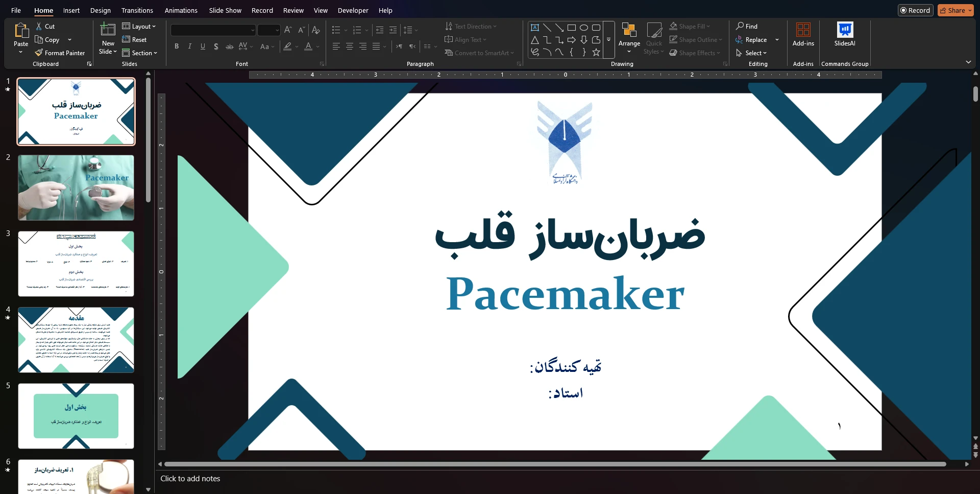Select the Format Painter tool

(x=60, y=53)
